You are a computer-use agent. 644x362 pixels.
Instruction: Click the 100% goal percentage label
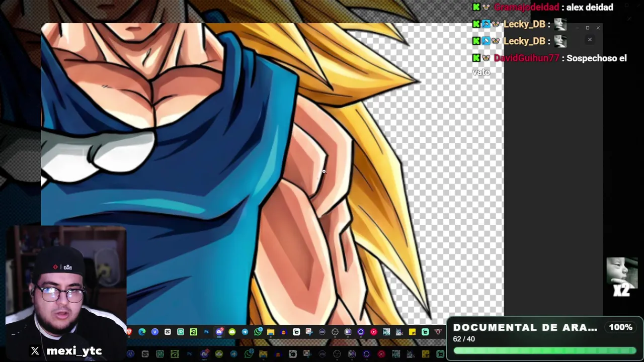coord(621,327)
